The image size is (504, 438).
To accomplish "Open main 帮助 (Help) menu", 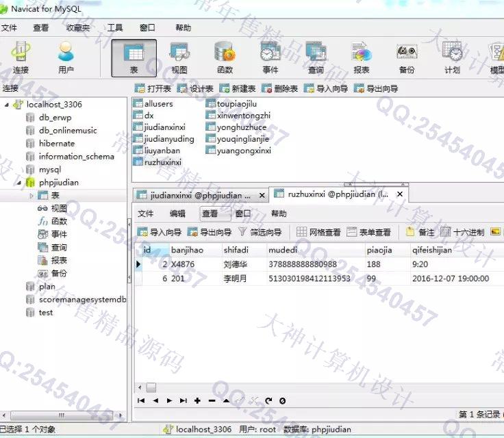I will [x=184, y=27].
